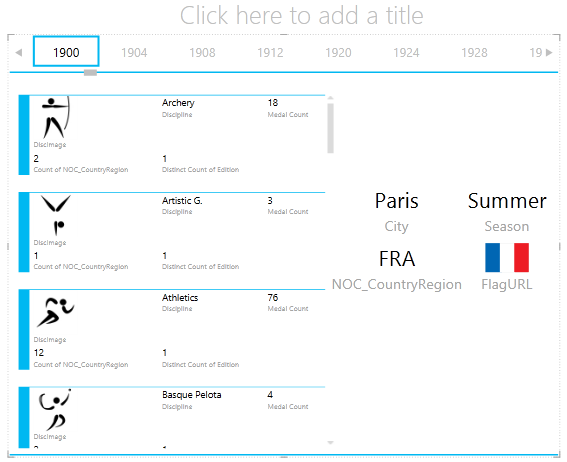Select the 1904 tile
Screen dimensions: 567x462
134,53
